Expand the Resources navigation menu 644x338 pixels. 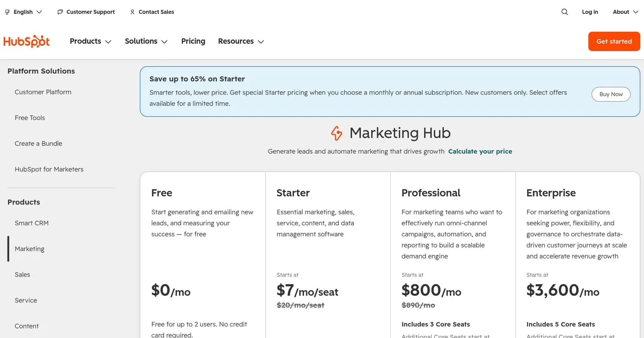coord(241,41)
